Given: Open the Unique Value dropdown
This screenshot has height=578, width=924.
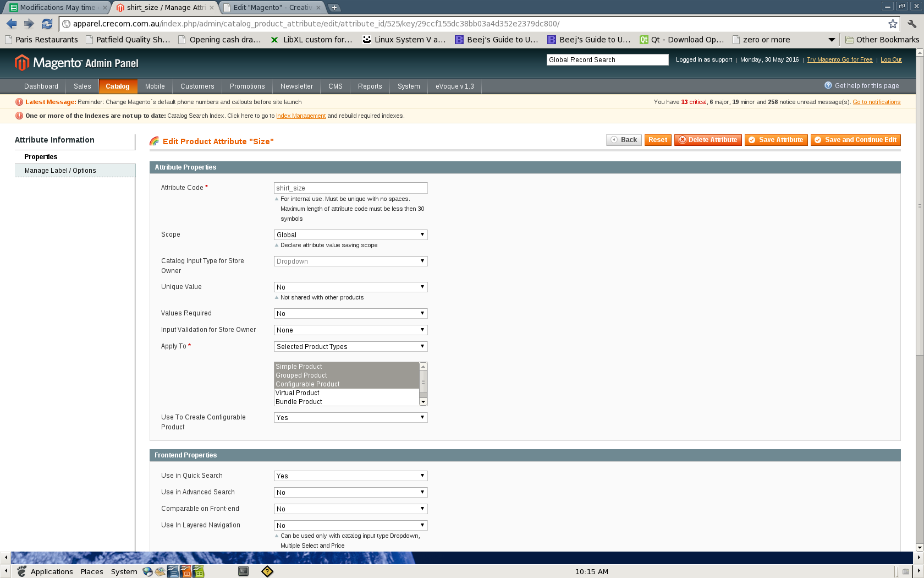Looking at the screenshot, I should [x=350, y=287].
